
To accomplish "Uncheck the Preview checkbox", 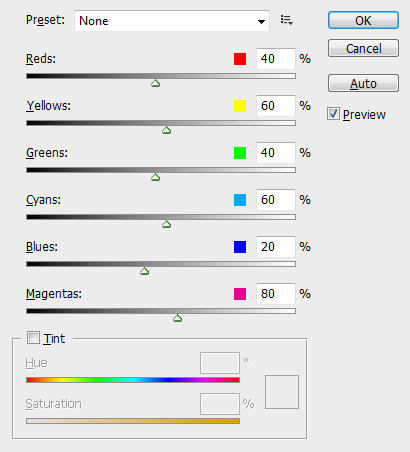I will pyautogui.click(x=333, y=114).
